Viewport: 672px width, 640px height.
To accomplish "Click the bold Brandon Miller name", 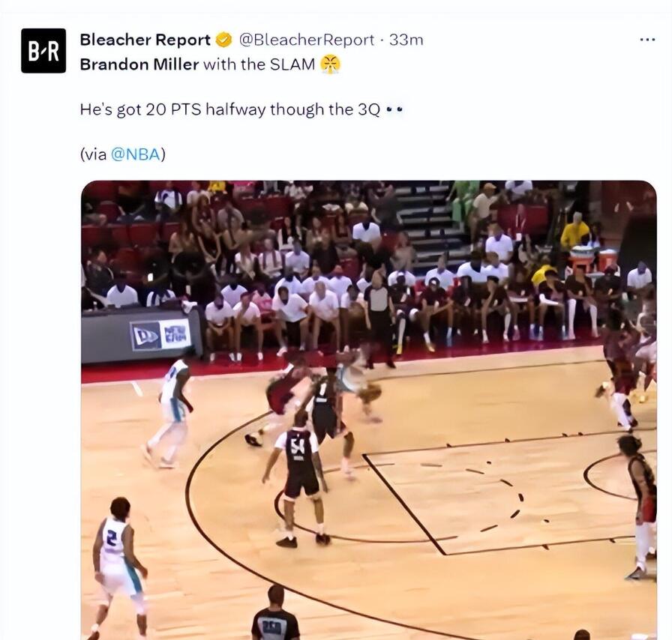I will (x=139, y=64).
